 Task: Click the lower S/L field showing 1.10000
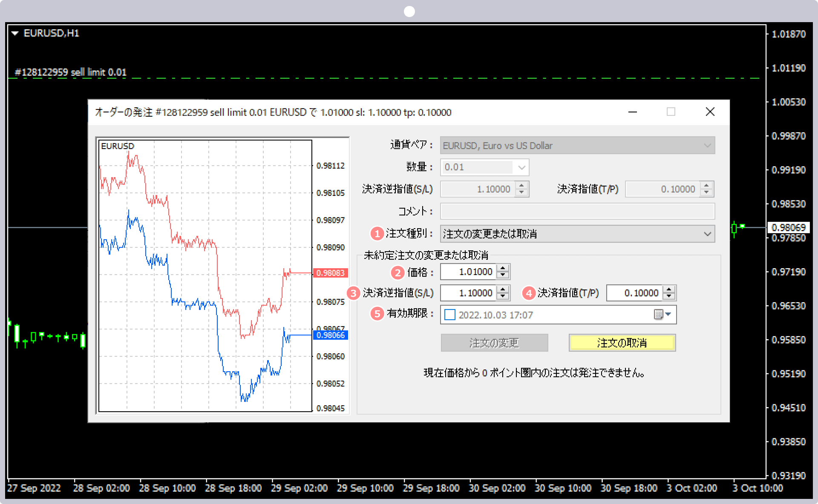coord(469,293)
